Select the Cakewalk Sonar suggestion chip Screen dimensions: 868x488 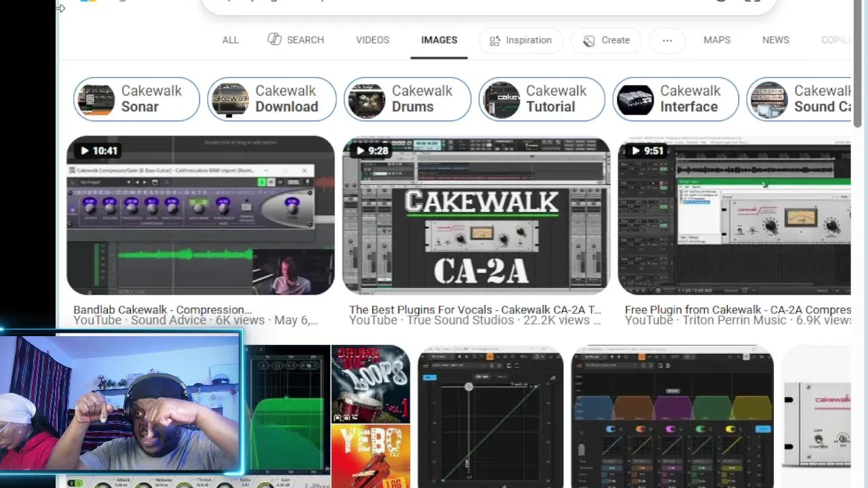tap(136, 99)
